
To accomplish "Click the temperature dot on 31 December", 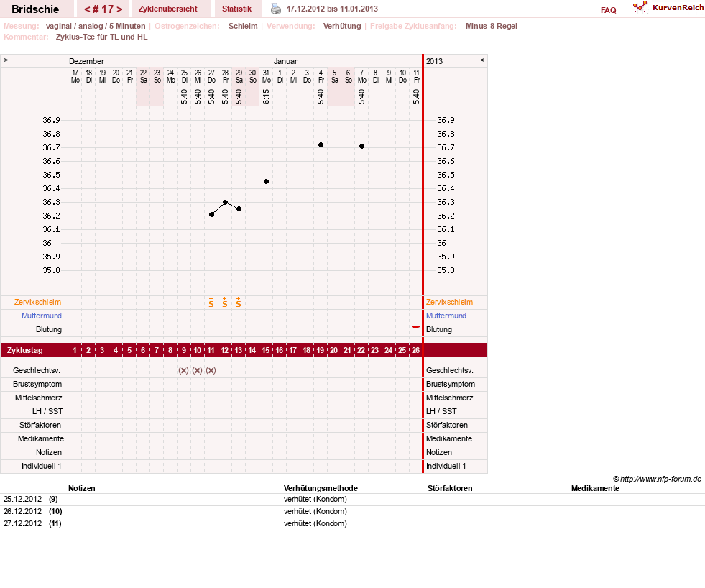I will [266, 181].
